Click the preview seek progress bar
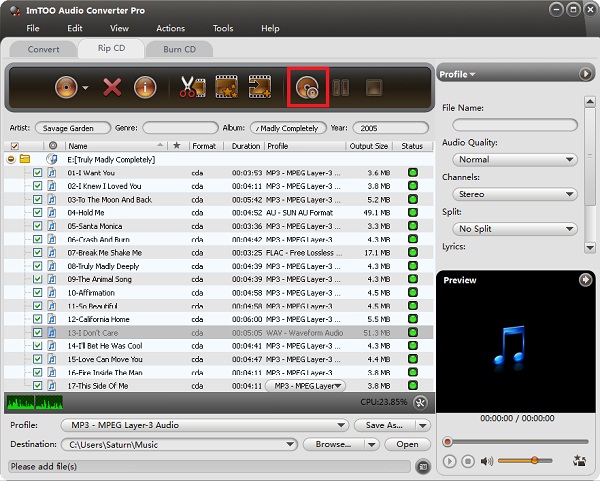Image resolution: width=600 pixels, height=481 pixels. 515,442
